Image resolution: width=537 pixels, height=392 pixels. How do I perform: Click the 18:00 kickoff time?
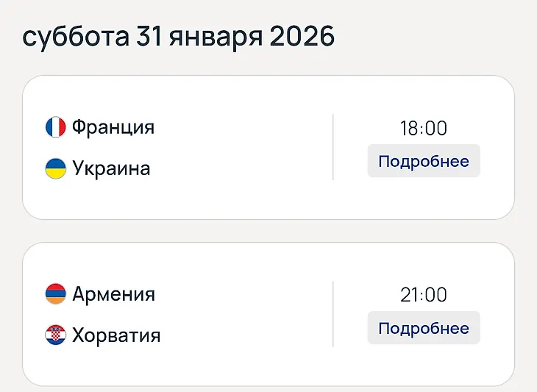point(424,129)
